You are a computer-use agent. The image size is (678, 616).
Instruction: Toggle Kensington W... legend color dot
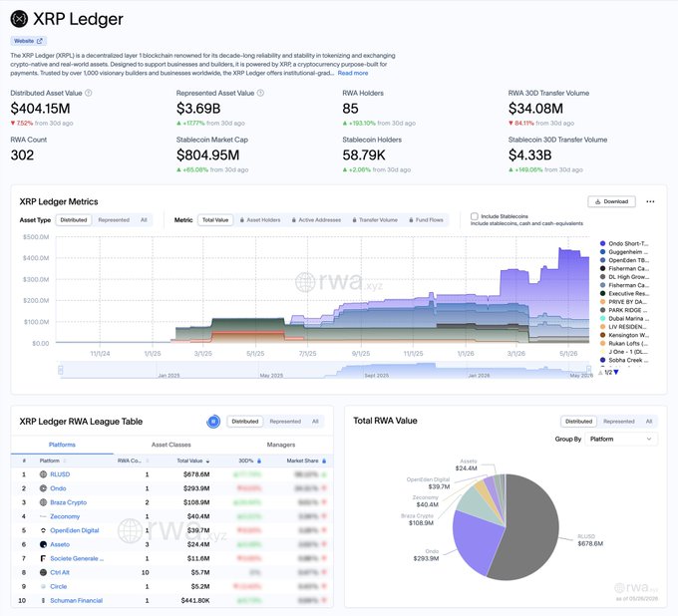point(603,335)
